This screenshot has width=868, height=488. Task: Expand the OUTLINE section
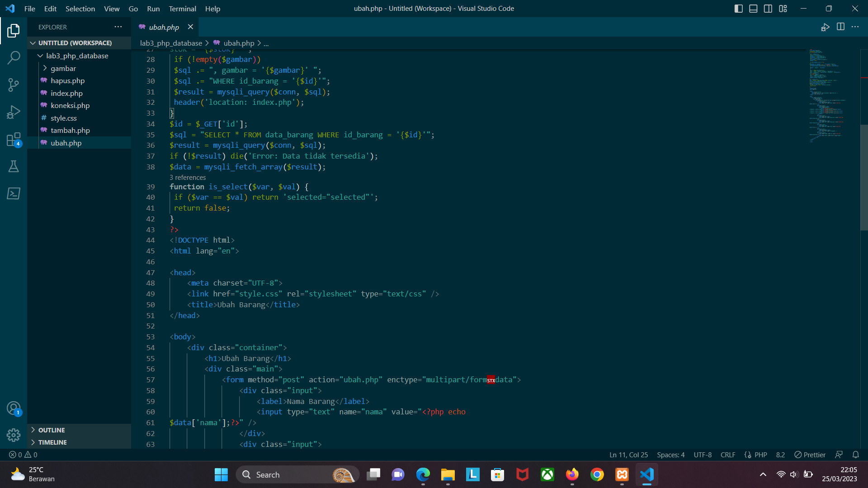(52, 430)
